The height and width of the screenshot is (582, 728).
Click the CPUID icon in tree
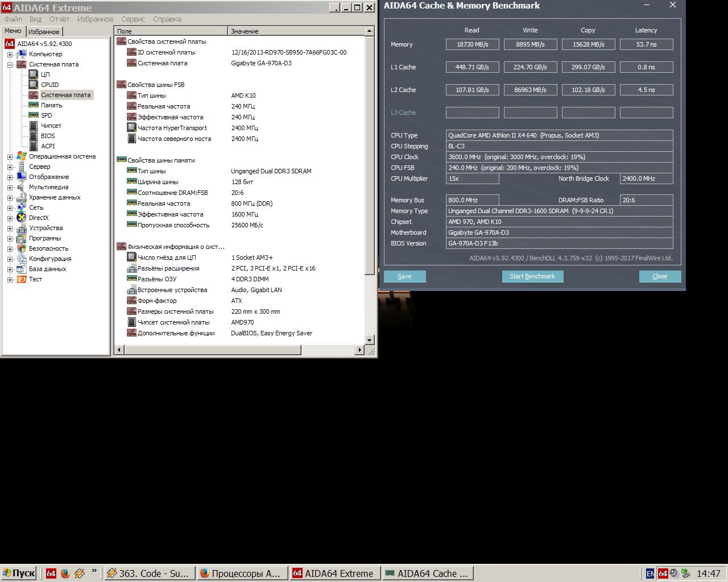[x=33, y=85]
